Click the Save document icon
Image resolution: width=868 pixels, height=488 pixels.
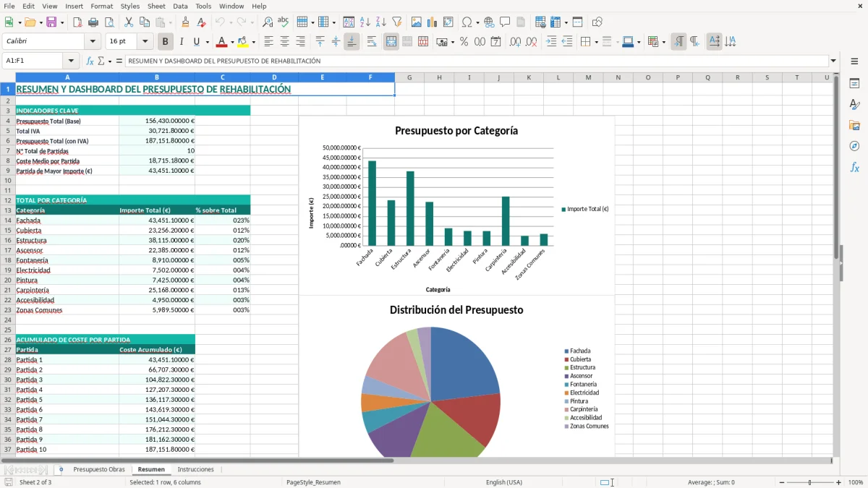pos(51,22)
